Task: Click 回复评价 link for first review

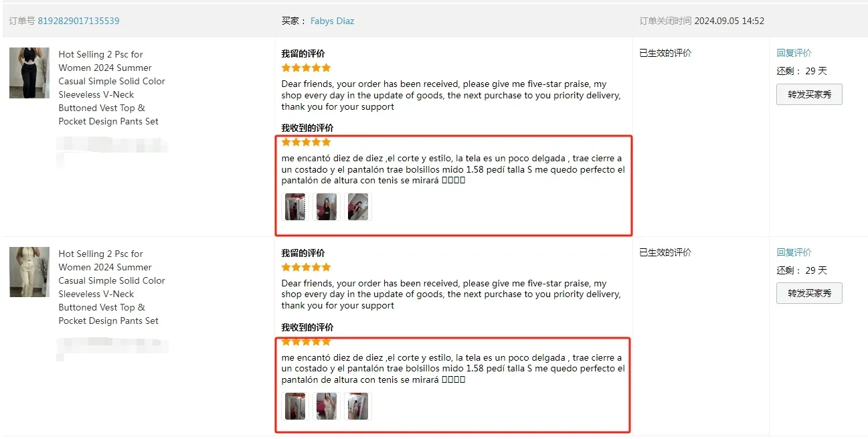Action: click(x=794, y=53)
